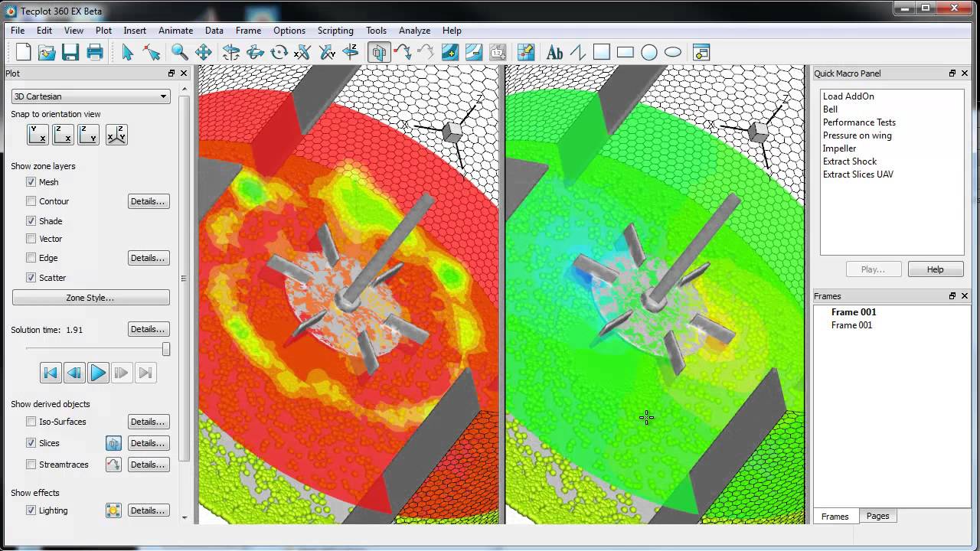Enable Streamtraces derived object
This screenshot has width=980, height=551.
coord(31,465)
